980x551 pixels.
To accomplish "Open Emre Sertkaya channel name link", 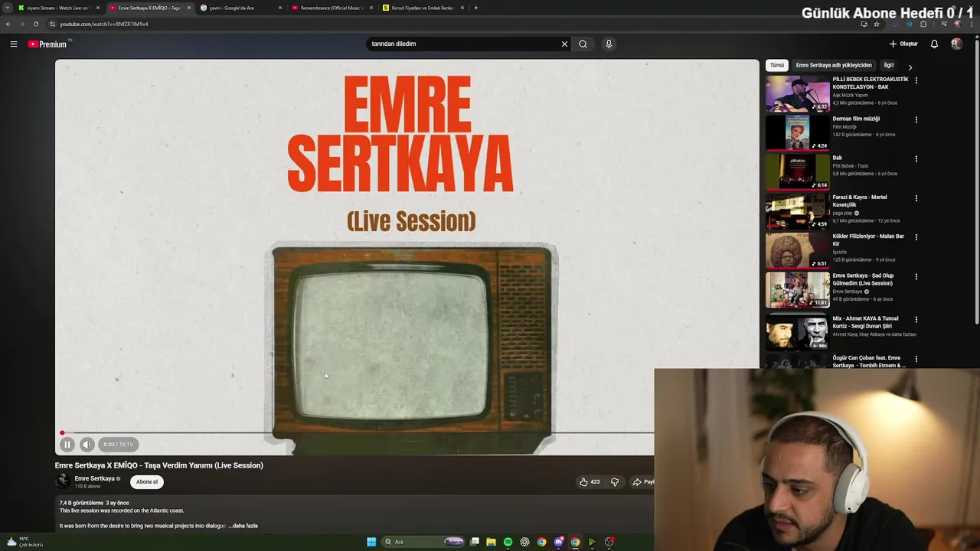I will 95,478.
